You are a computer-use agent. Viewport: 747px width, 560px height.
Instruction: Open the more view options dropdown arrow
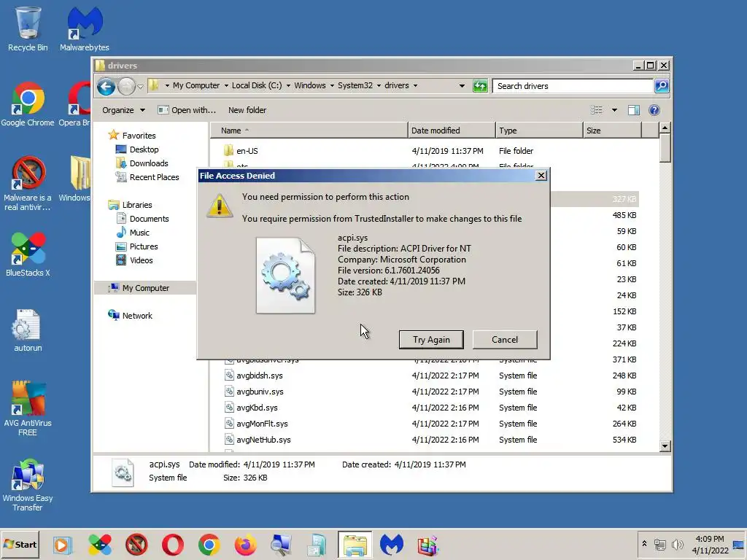click(614, 110)
